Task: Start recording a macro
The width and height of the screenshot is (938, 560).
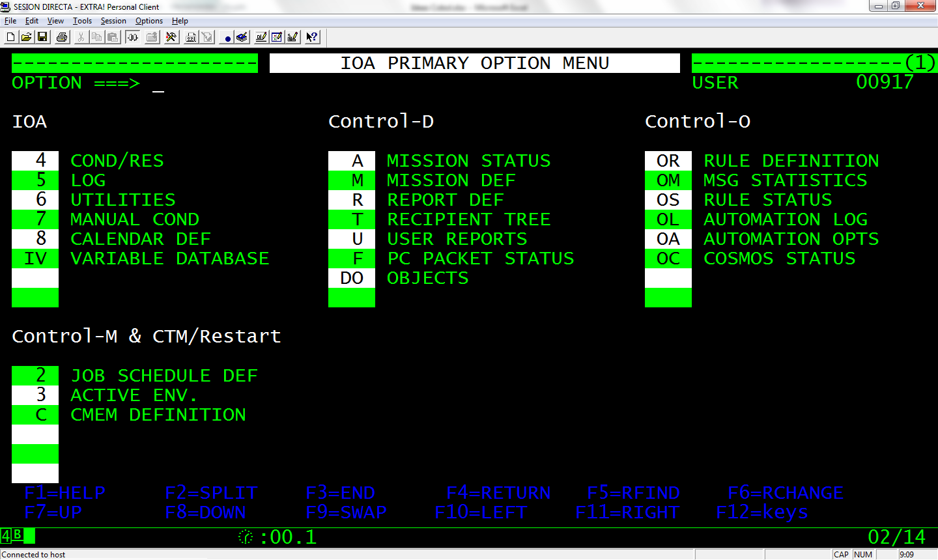Action: [x=228, y=37]
